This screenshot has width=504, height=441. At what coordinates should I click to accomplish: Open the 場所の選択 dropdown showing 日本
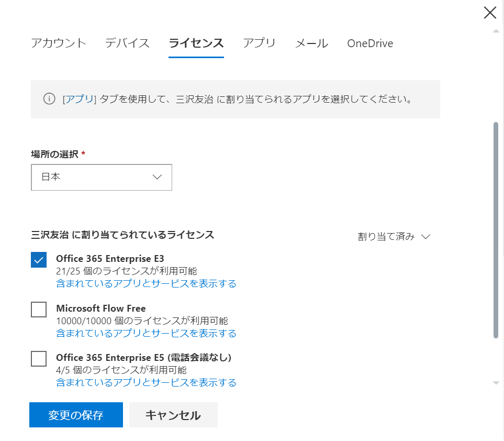102,177
